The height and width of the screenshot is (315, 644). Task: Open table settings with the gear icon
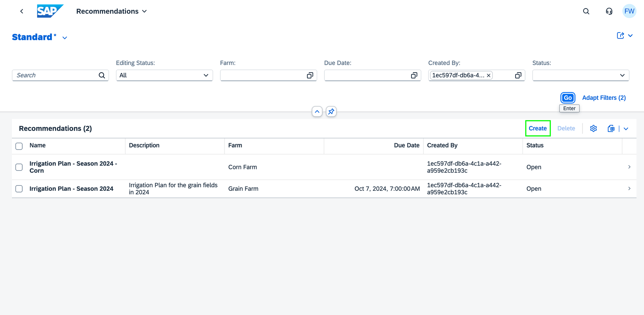tap(593, 128)
